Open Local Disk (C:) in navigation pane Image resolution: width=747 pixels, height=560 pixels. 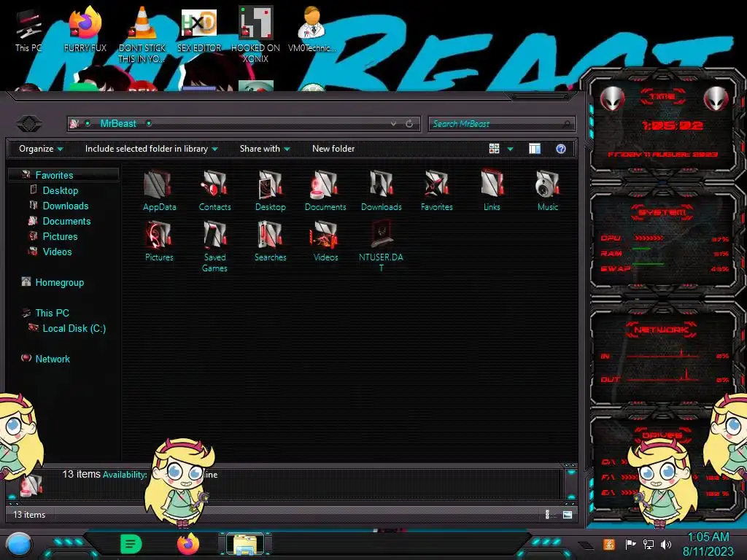click(74, 328)
